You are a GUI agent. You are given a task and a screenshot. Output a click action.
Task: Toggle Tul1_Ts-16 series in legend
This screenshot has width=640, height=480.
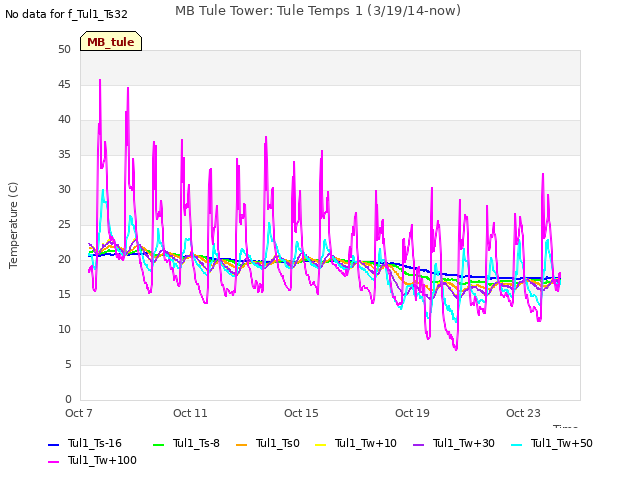[85, 444]
